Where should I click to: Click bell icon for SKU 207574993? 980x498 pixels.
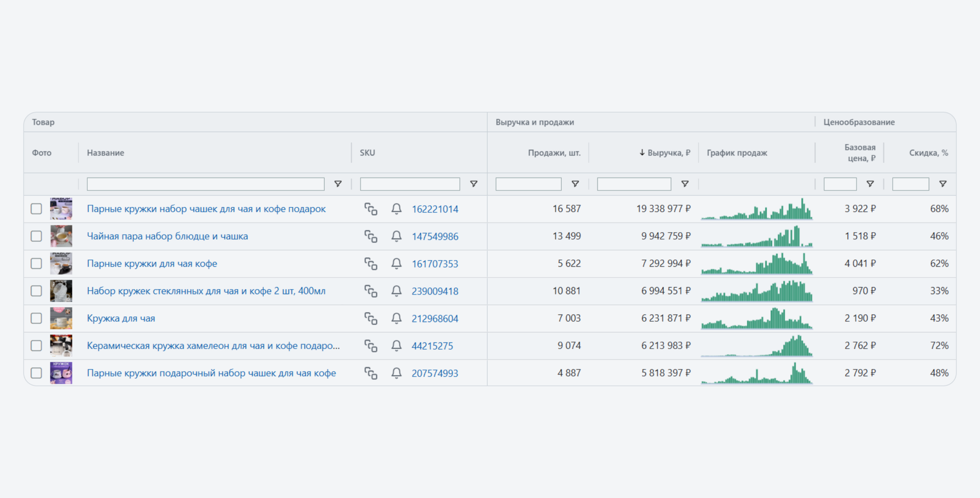coord(396,373)
